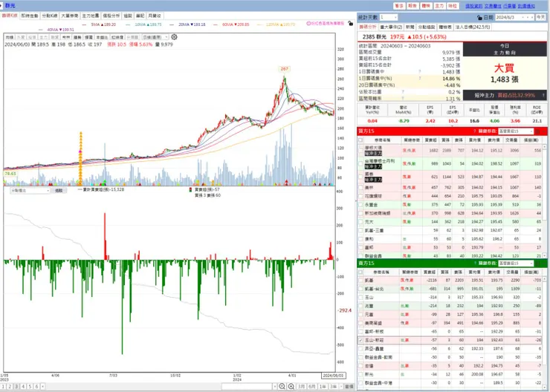550x392 pixels.
Task: Click the 買方15 list vertical scrollbar
Action: coord(544,200)
